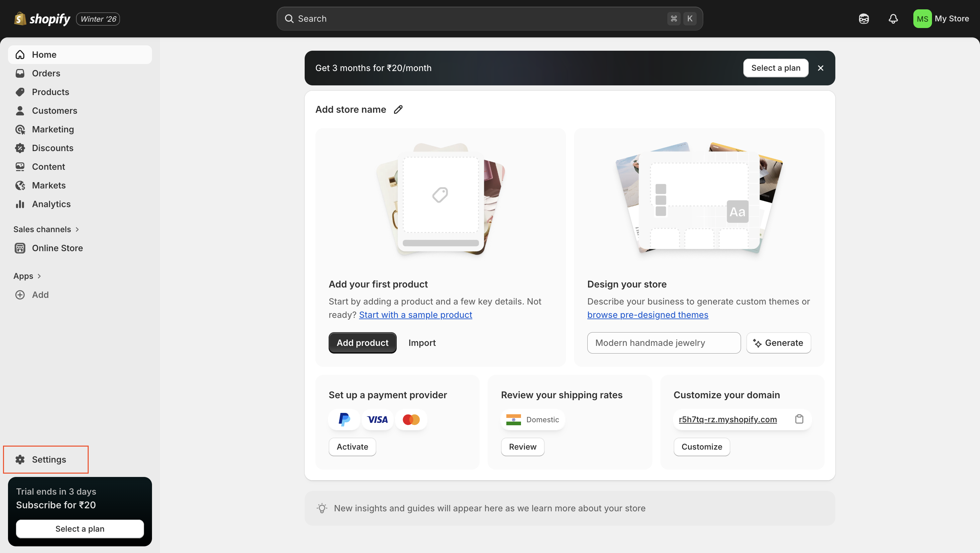This screenshot has width=980, height=553.
Task: Open the Sidekick assistant icon
Action: tap(864, 19)
